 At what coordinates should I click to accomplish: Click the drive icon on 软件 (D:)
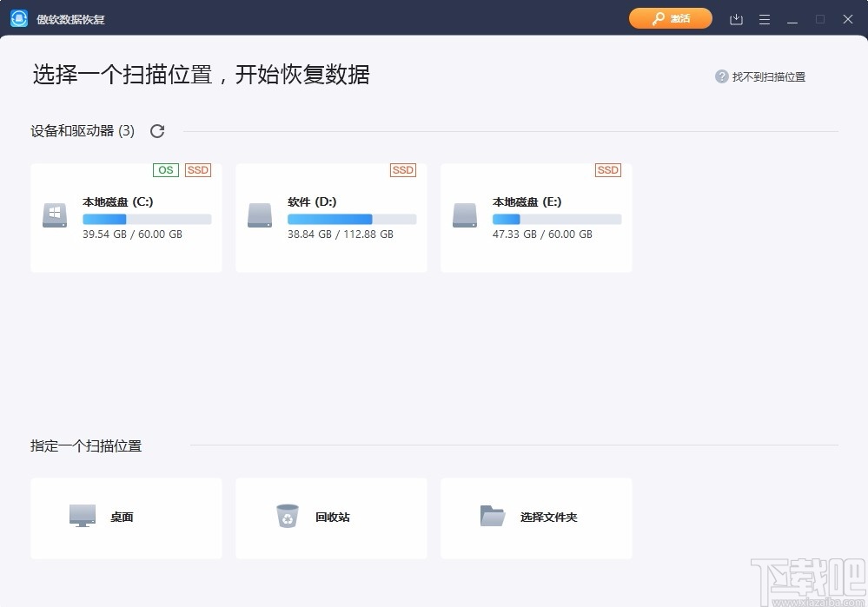pos(259,217)
